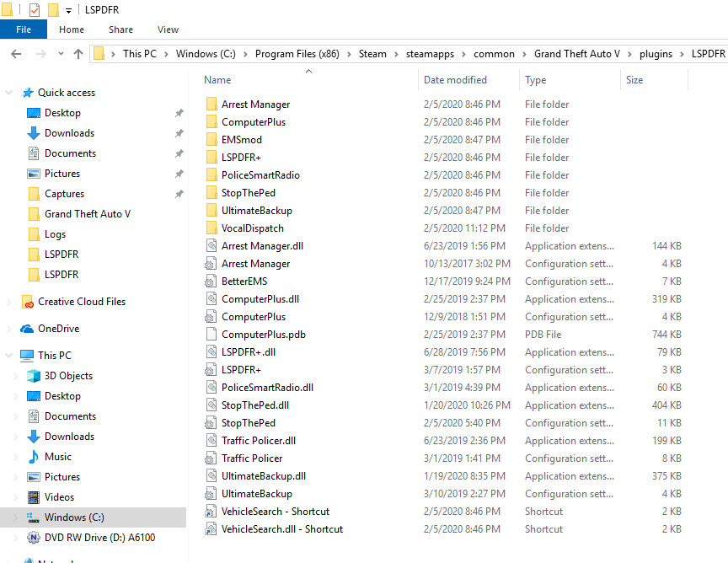This screenshot has height=563, width=728.
Task: Expand 3D Objects in navigation tree
Action: pyautogui.click(x=16, y=376)
